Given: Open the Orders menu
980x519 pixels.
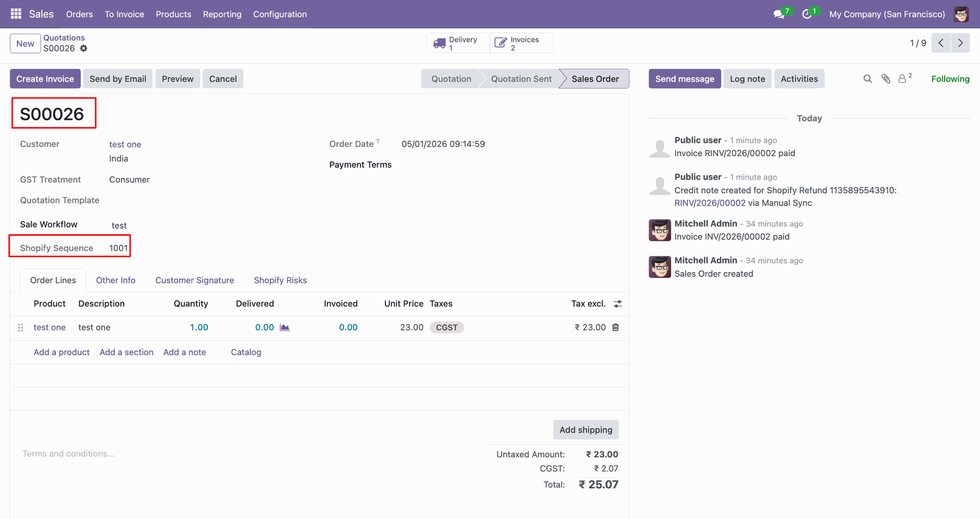Looking at the screenshot, I should [x=80, y=14].
